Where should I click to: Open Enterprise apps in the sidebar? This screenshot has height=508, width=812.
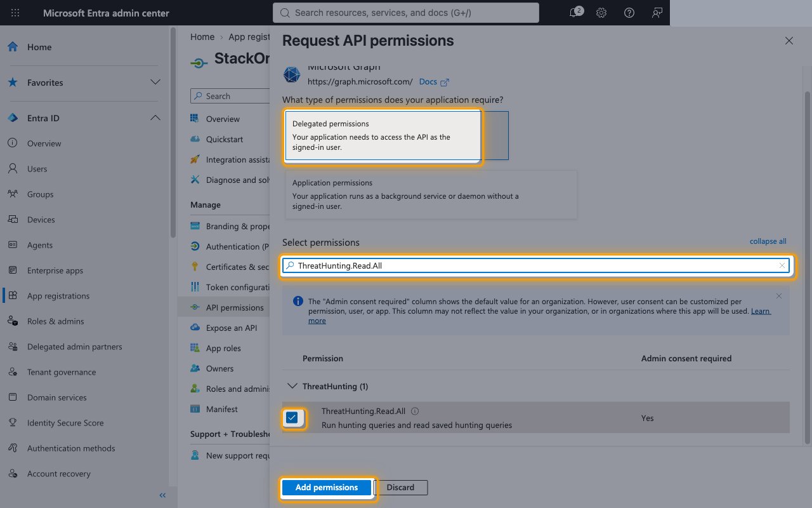[x=55, y=271]
